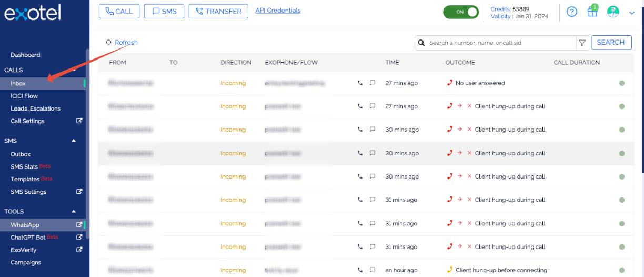Open ICICI Flow in sidebar

tap(24, 96)
